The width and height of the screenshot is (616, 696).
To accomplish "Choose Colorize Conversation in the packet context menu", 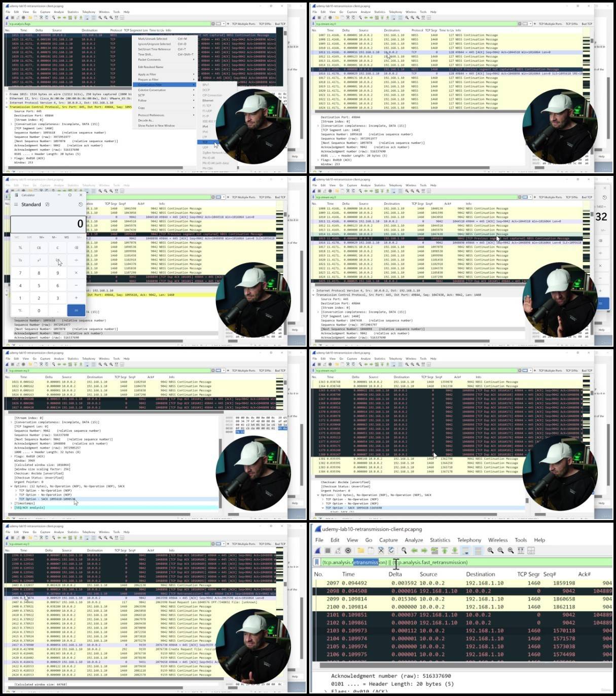I will click(x=165, y=90).
